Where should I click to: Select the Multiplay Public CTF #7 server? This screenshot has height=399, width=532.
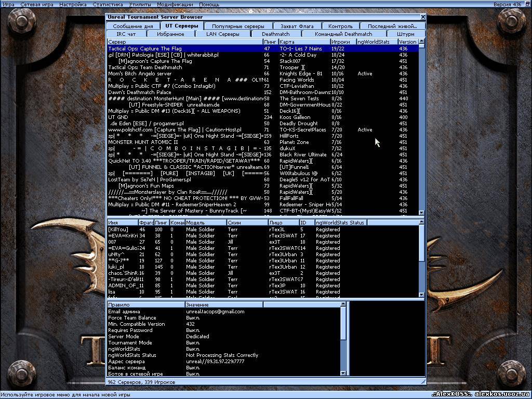pyautogui.click(x=263, y=86)
